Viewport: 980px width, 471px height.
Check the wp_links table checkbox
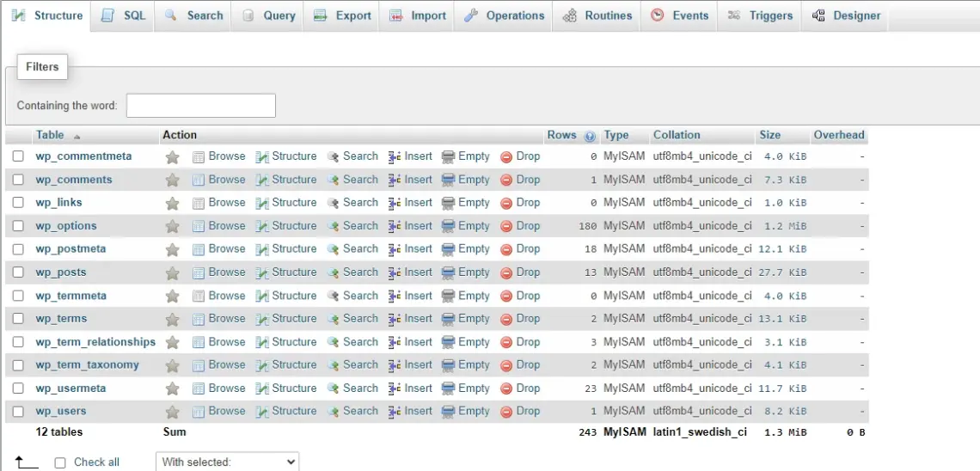tap(18, 202)
